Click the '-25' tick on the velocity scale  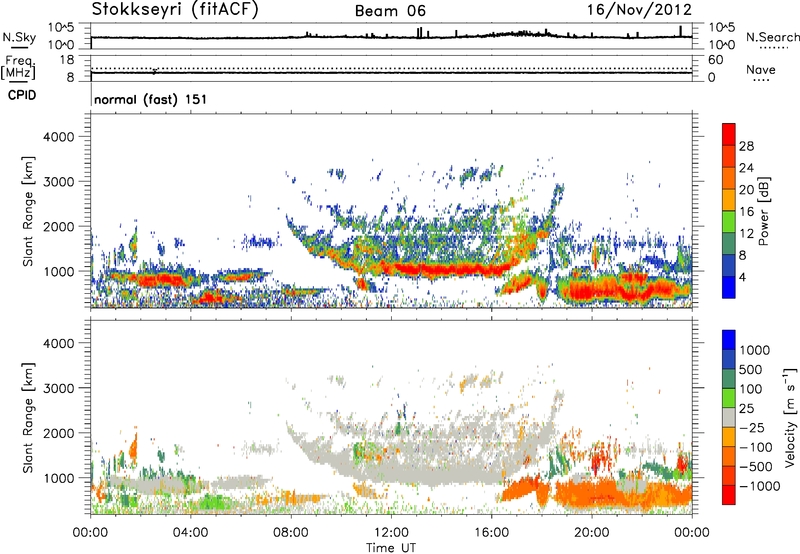tap(752, 427)
